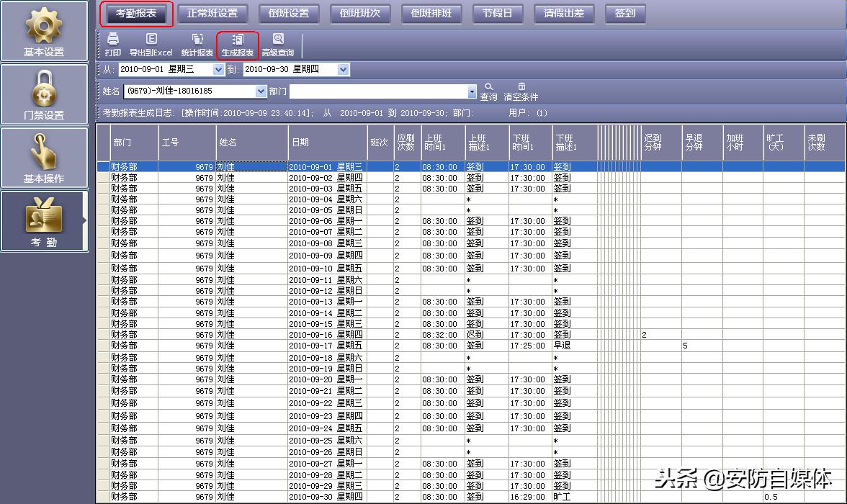The image size is (847, 504).
Task: Select the 打印 (Print) icon
Action: click(112, 45)
